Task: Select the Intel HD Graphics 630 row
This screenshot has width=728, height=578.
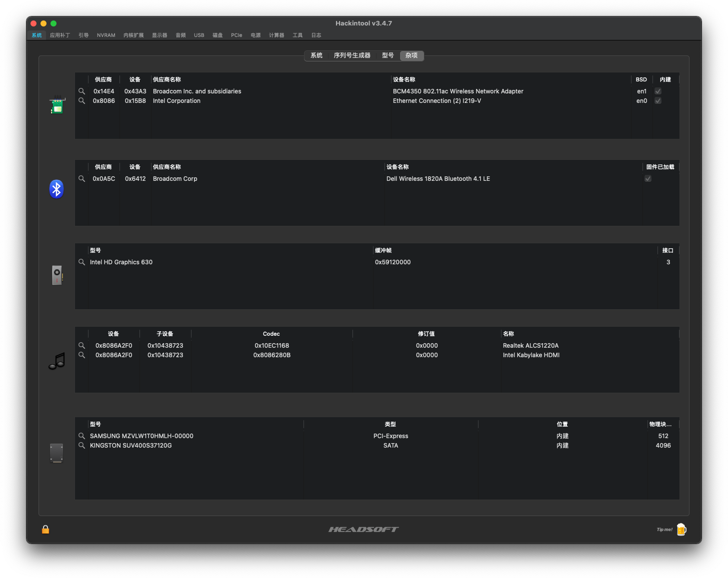Action: coord(377,262)
